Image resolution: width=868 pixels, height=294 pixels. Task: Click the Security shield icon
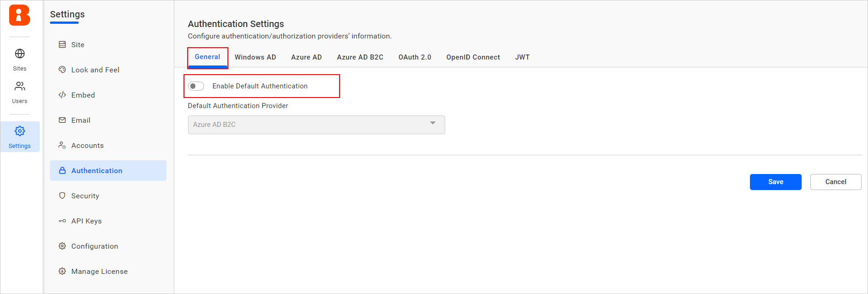coord(62,196)
